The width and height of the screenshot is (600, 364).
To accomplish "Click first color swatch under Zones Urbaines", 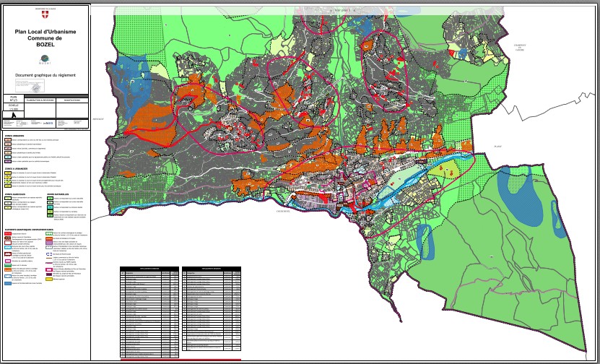I will pyautogui.click(x=7, y=139).
